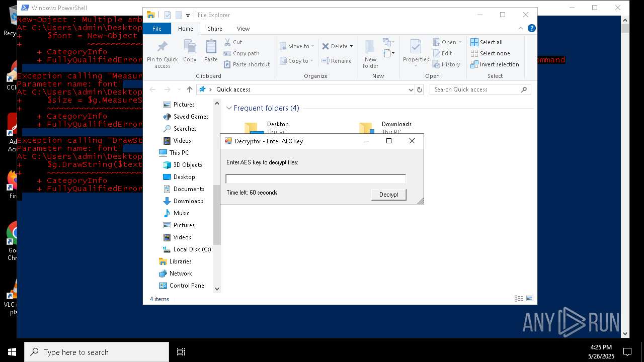The image size is (644, 362).
Task: Open address bar history dropdown
Action: coord(411,89)
